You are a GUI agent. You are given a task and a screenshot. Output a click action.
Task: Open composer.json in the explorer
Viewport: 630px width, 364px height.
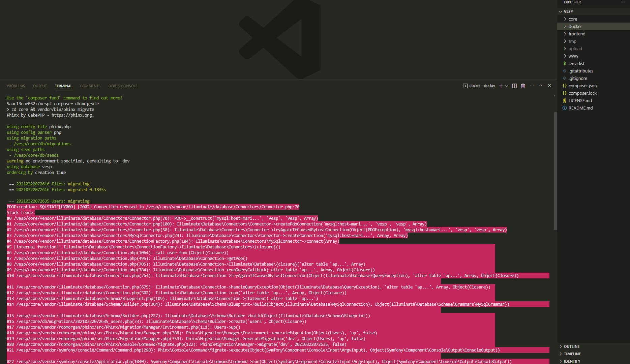tap(582, 86)
